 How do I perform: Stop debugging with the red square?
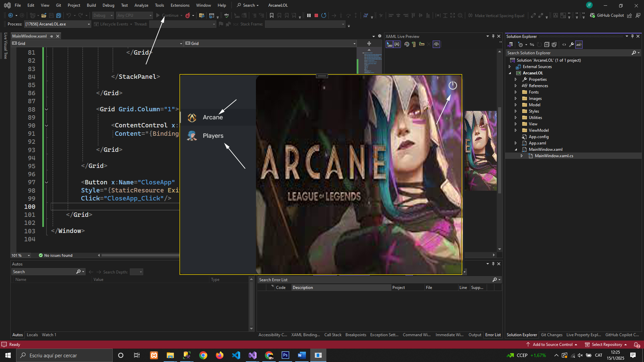coord(316,15)
